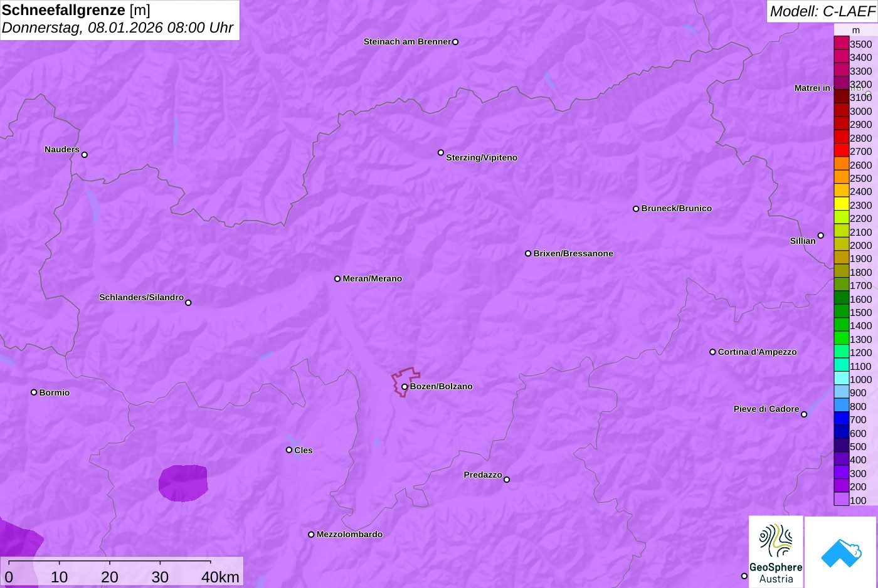Viewport: 878px width, 588px height.
Task: Click the 2700 m red legend swatch
Action: point(842,150)
